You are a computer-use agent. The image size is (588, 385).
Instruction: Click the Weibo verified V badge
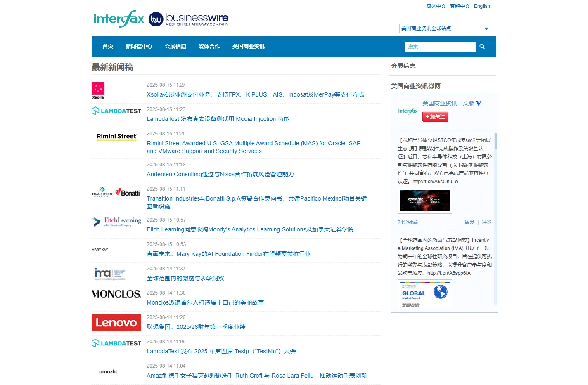(x=479, y=103)
